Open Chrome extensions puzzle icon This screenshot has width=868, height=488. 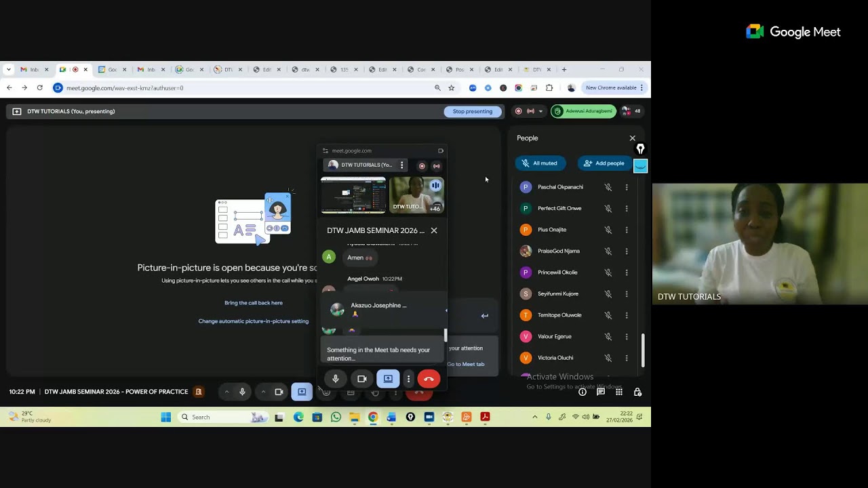click(549, 88)
